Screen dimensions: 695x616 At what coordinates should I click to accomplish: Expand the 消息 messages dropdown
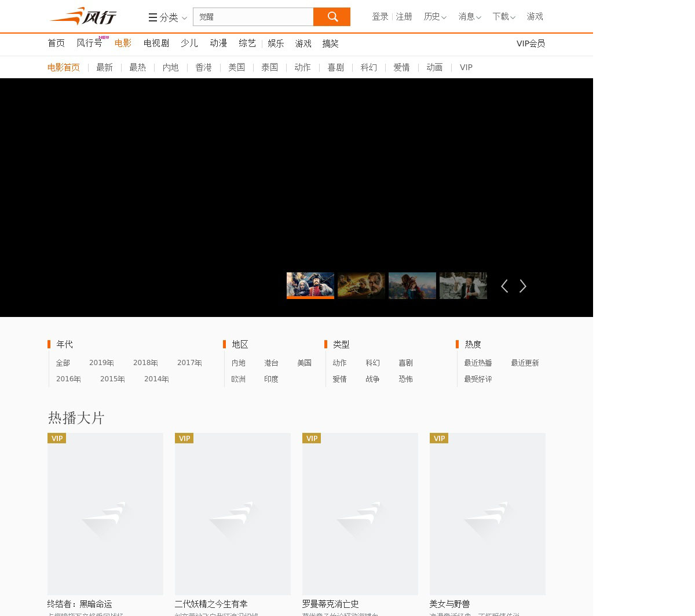coord(469,17)
